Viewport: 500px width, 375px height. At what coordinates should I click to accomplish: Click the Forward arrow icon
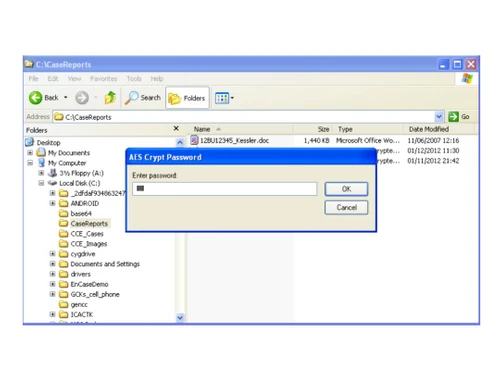(x=82, y=98)
